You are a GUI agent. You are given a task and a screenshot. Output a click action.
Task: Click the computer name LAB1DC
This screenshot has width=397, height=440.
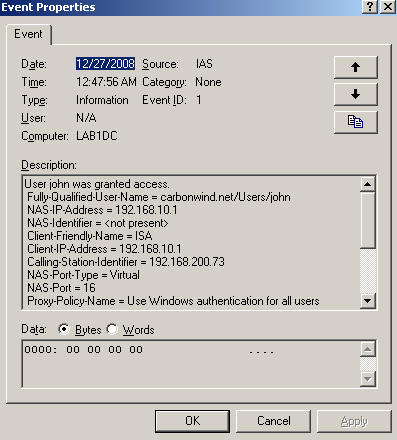(97, 136)
